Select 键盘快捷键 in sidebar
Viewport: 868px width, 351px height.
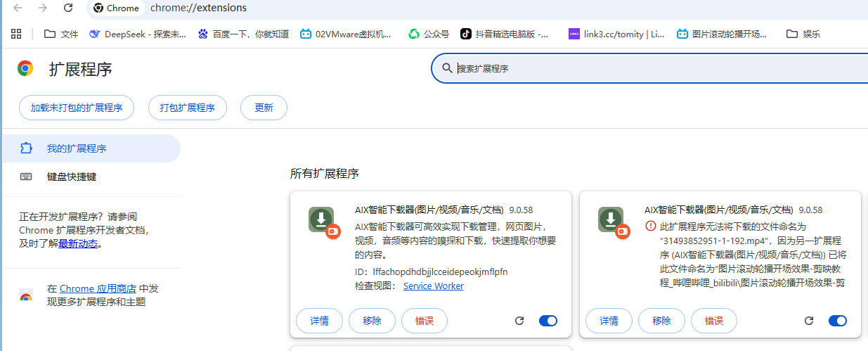click(91, 177)
